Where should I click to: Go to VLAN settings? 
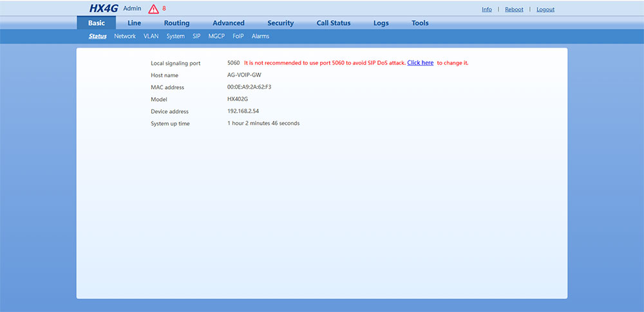tap(151, 37)
